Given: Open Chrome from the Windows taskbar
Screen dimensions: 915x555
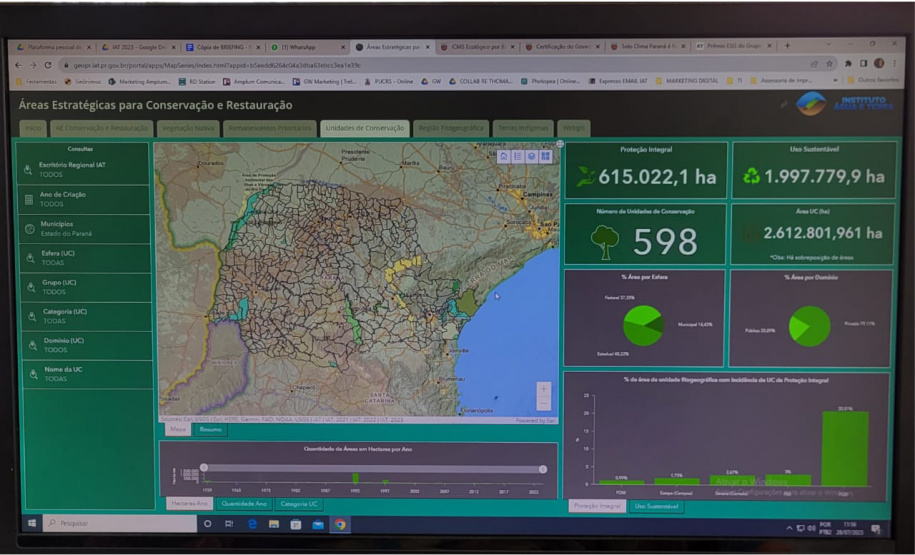Looking at the screenshot, I should [340, 523].
